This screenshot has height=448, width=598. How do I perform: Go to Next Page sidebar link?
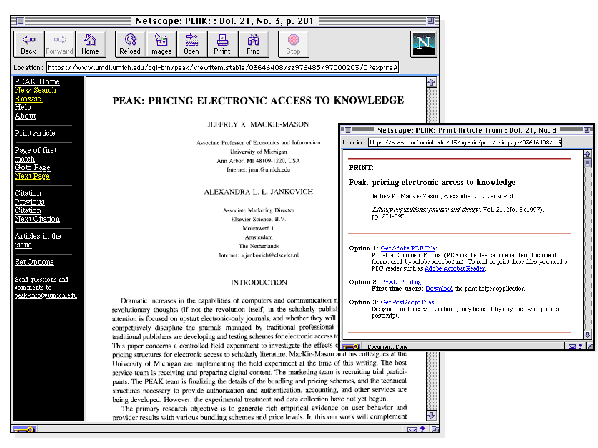point(32,176)
